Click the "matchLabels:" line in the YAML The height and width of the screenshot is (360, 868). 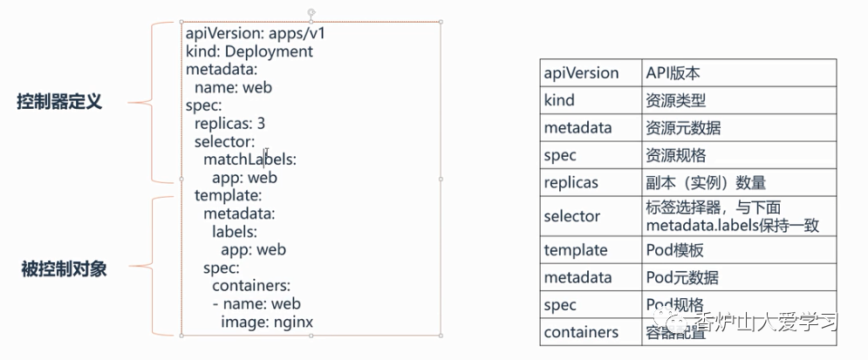click(250, 160)
